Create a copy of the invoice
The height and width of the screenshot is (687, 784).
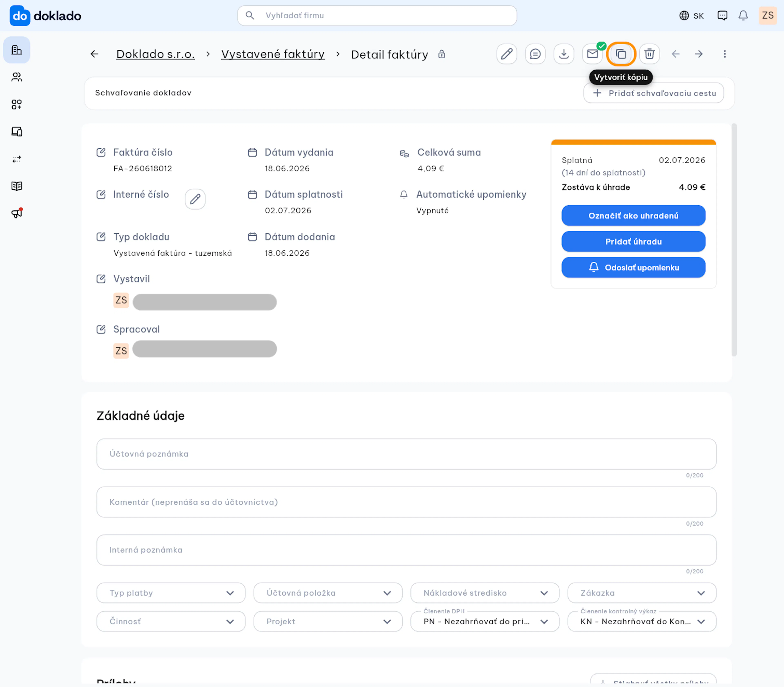(x=621, y=54)
